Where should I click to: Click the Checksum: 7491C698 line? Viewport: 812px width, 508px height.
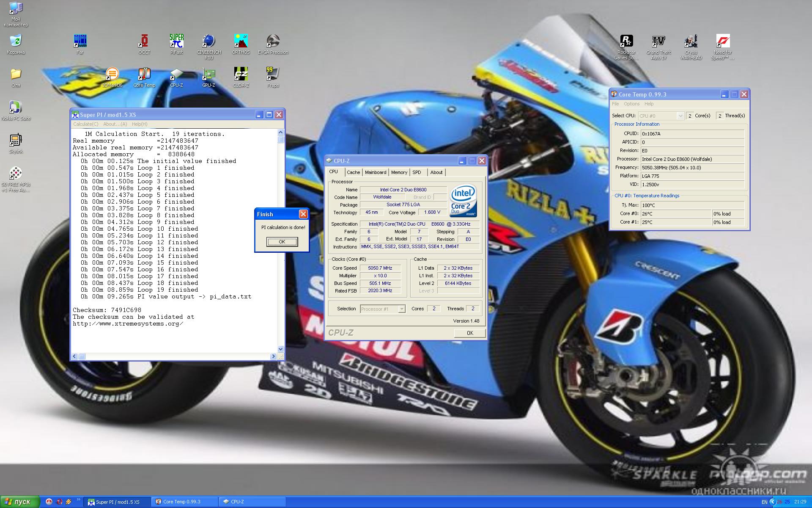tap(107, 310)
